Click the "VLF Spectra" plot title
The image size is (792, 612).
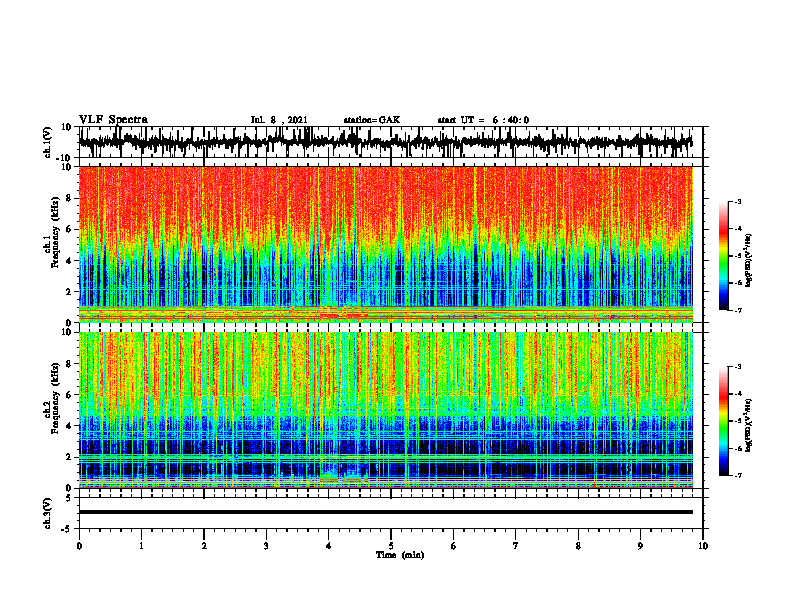(x=113, y=120)
